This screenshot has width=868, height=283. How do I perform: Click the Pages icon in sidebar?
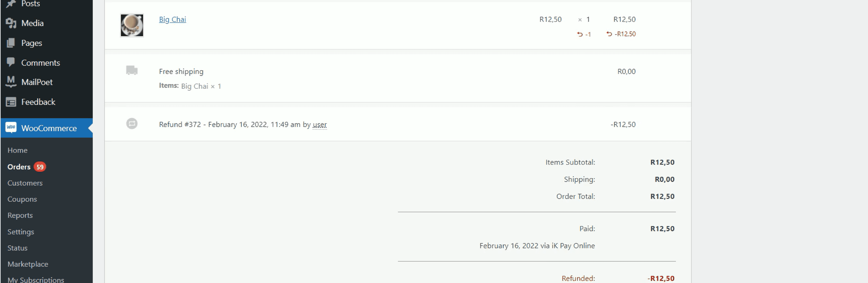point(11,43)
